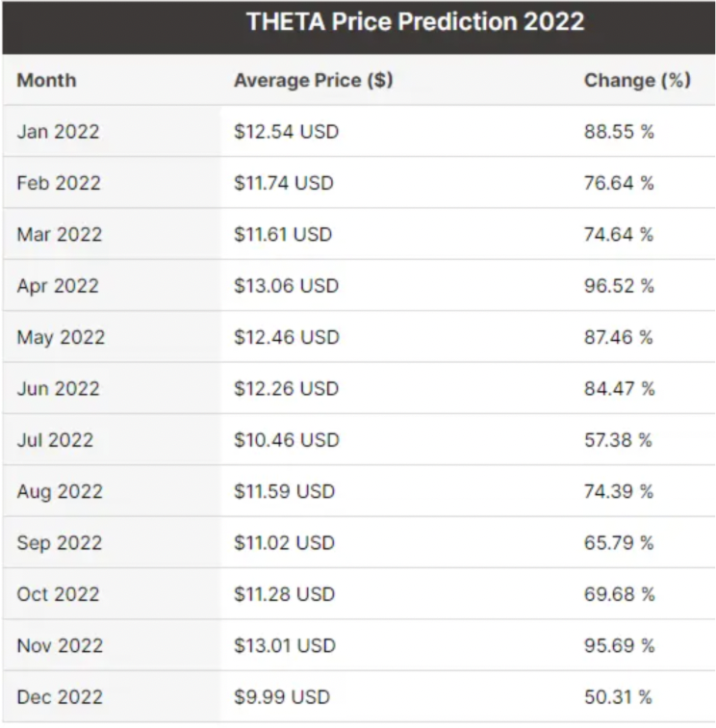The width and height of the screenshot is (716, 728).
Task: Click the $12.46 USD price cell
Action: (x=286, y=337)
